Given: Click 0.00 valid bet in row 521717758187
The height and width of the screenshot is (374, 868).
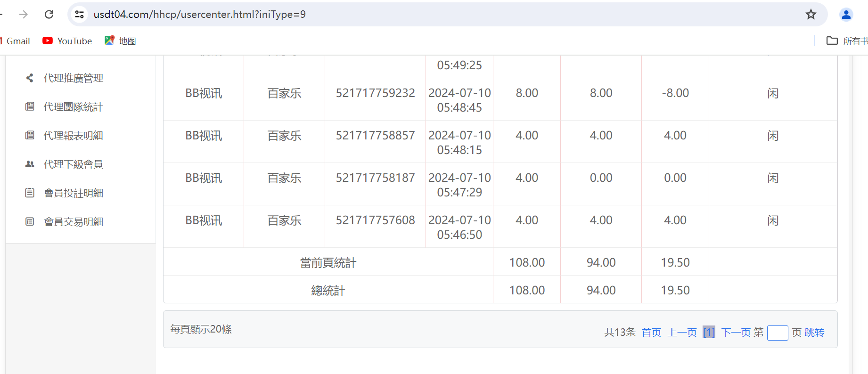Looking at the screenshot, I should click(601, 178).
